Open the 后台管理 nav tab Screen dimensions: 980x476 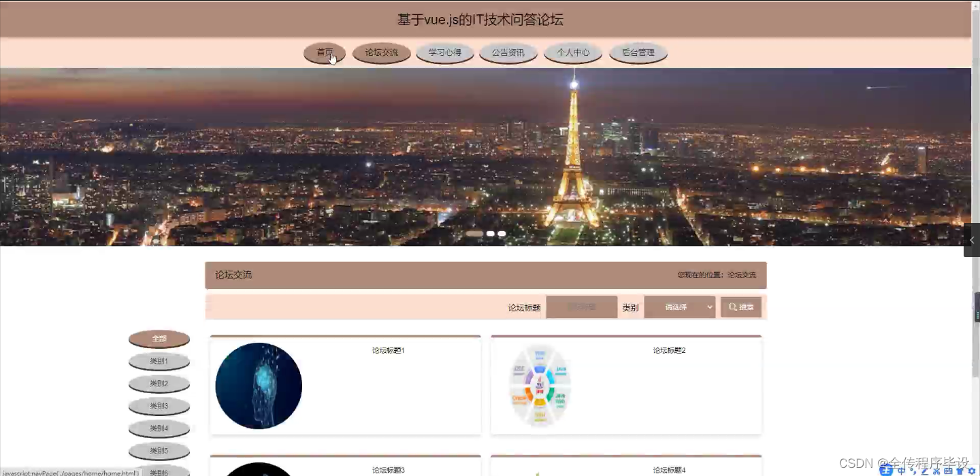point(638,52)
